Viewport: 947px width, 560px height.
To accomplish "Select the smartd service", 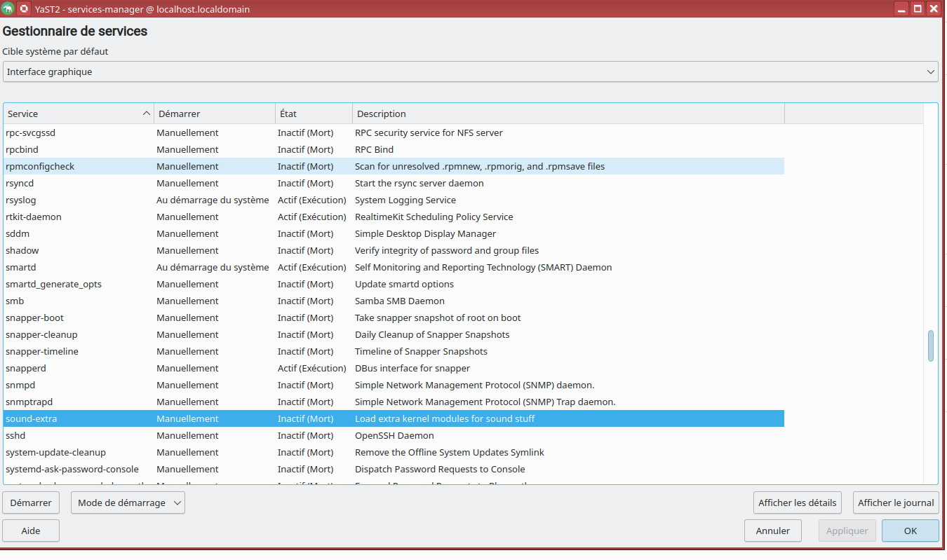I will point(394,267).
